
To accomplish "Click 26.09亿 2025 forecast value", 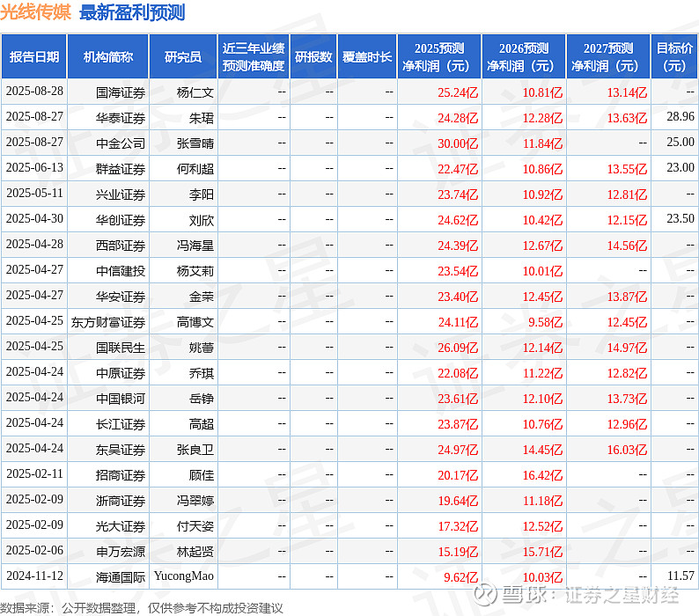I will pos(458,348).
